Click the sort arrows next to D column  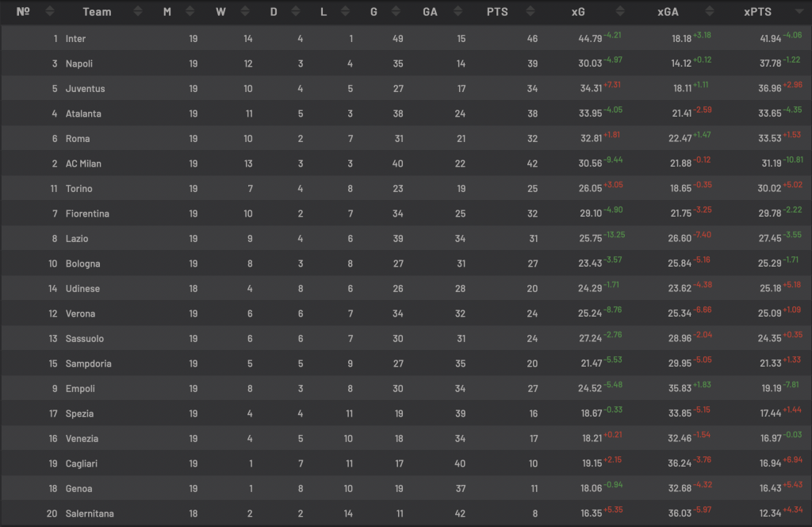pos(296,12)
